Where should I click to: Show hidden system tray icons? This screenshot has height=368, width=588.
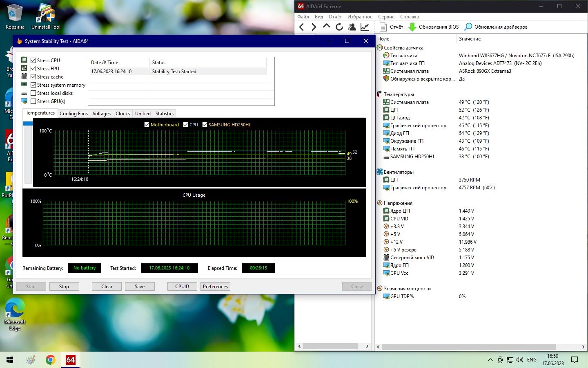point(490,360)
